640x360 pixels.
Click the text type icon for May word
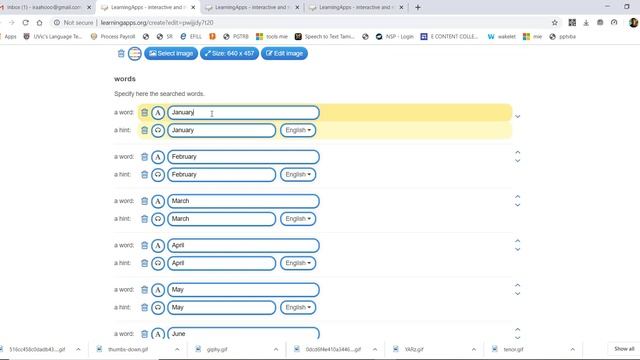pyautogui.click(x=158, y=290)
